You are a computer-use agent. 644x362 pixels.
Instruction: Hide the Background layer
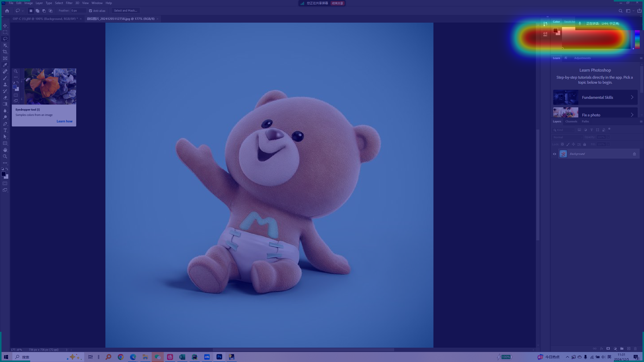(x=554, y=154)
